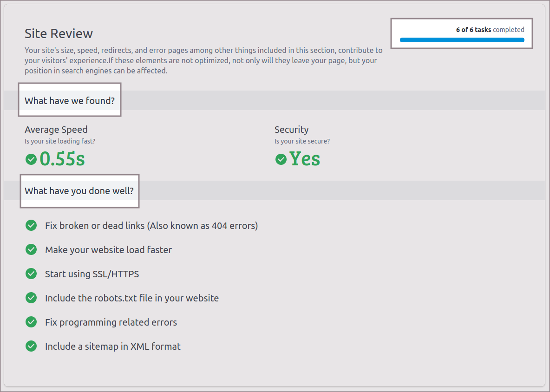This screenshot has width=550, height=392.
Task: Click the green check icon beside Yes
Action: coord(281,159)
